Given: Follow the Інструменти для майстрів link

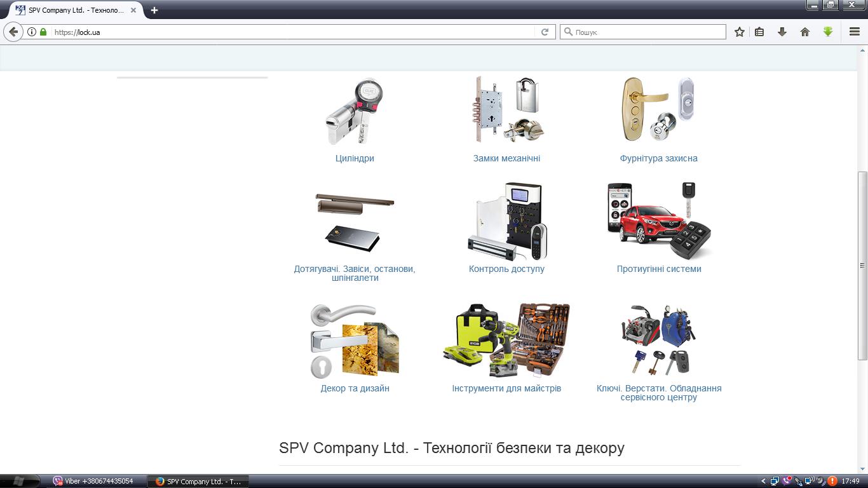Looking at the screenshot, I should point(506,388).
